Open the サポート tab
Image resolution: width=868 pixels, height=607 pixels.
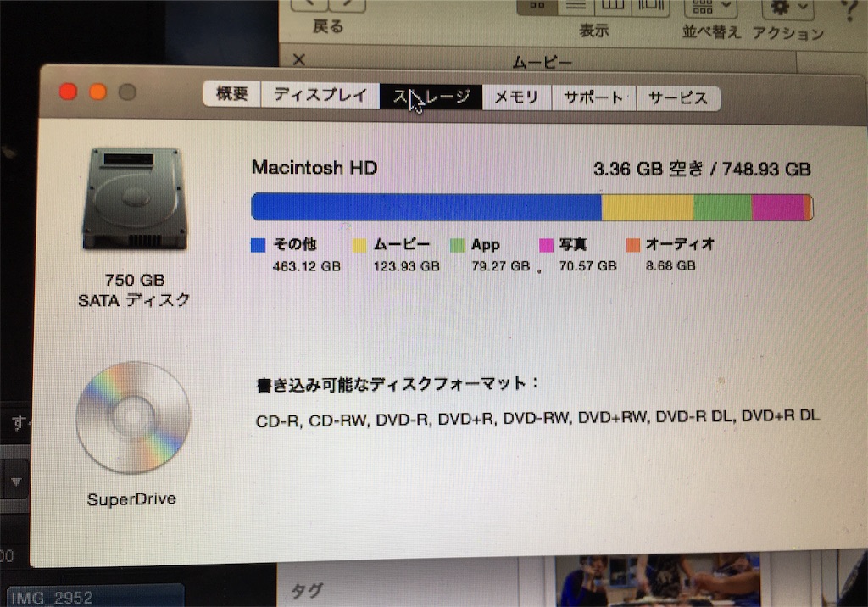[x=593, y=98]
